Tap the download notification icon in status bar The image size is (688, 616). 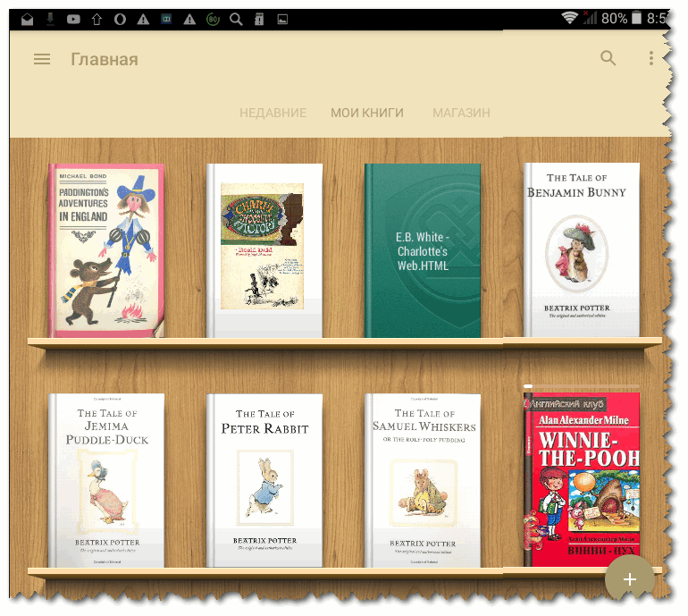(50, 19)
